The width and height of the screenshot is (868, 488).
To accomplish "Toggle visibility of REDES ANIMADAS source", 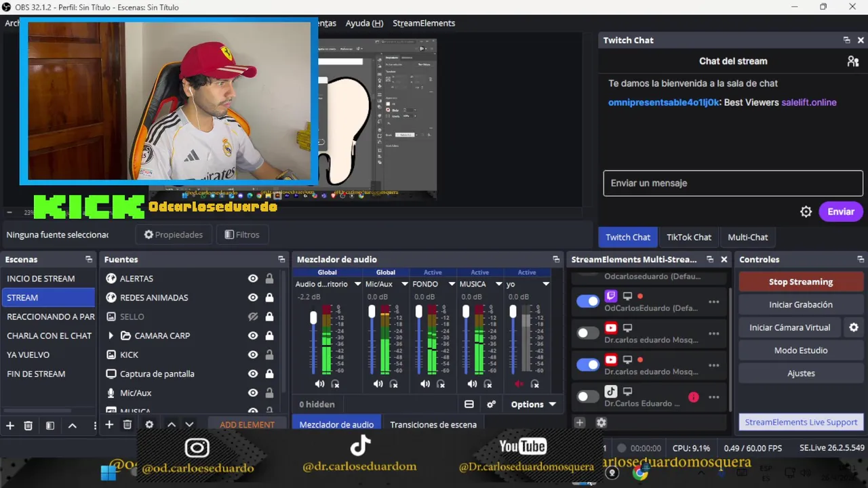I will tap(253, 298).
